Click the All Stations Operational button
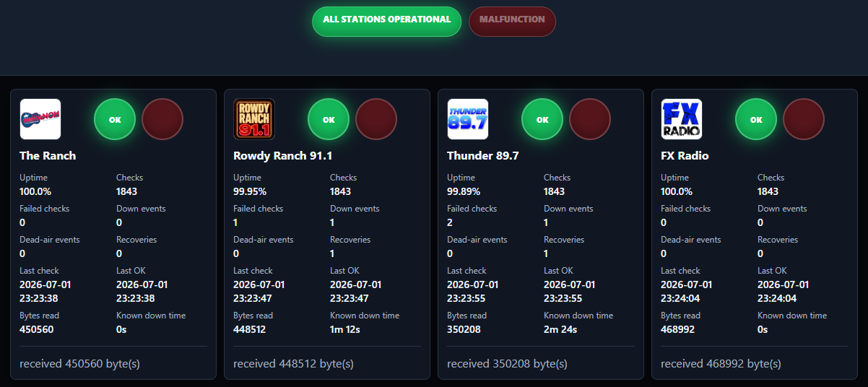868x387 pixels. point(386,21)
